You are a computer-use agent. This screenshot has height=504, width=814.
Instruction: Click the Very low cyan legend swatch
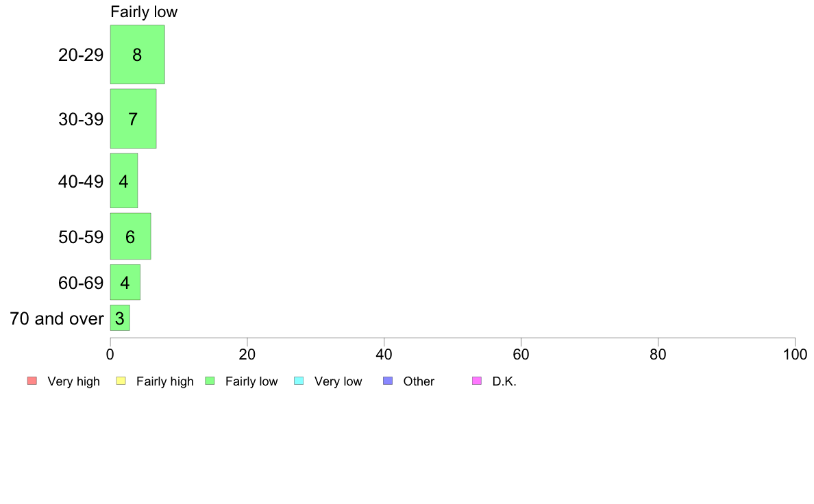(299, 381)
